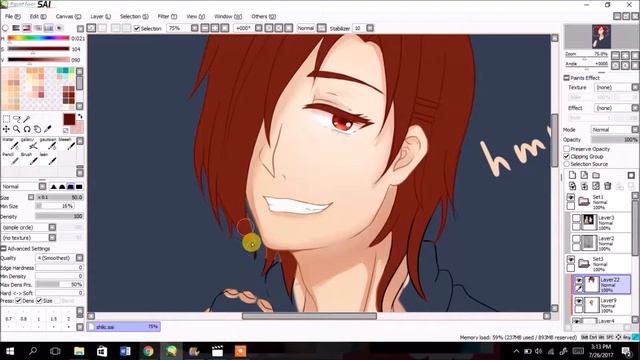Open the Effect dropdown in Paints Effect
This screenshot has width=640, height=360.
point(616,108)
